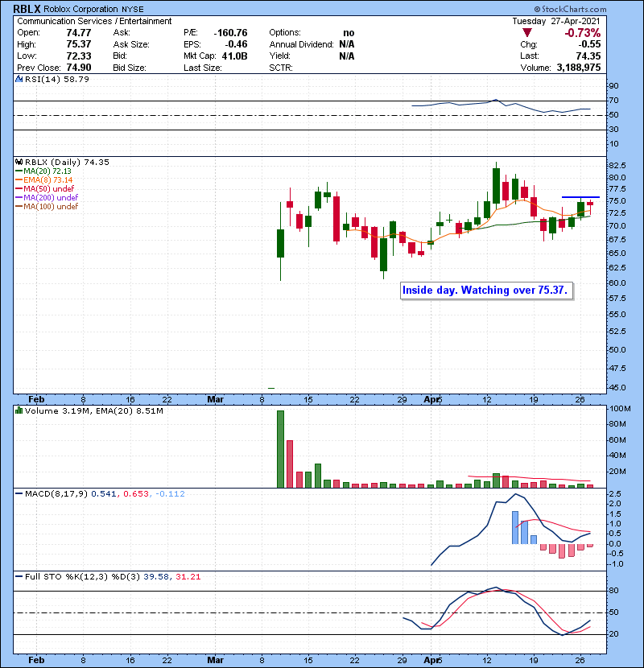Click the Last price 74.35 in header

[x=588, y=56]
